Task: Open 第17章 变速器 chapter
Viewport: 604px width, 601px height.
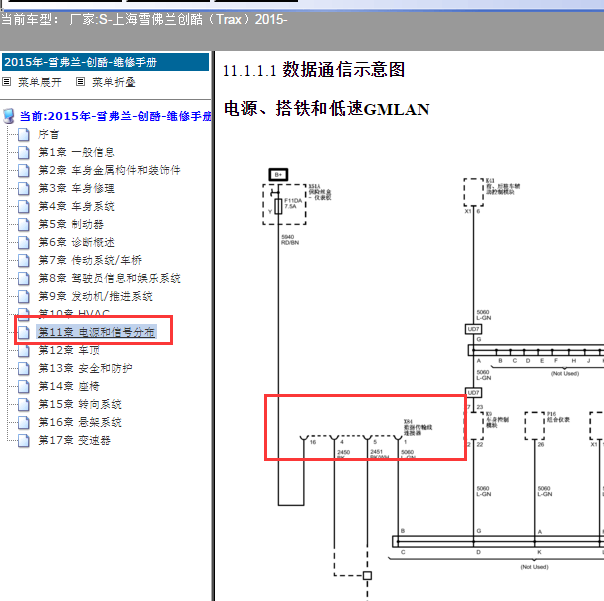Action: coord(74,440)
